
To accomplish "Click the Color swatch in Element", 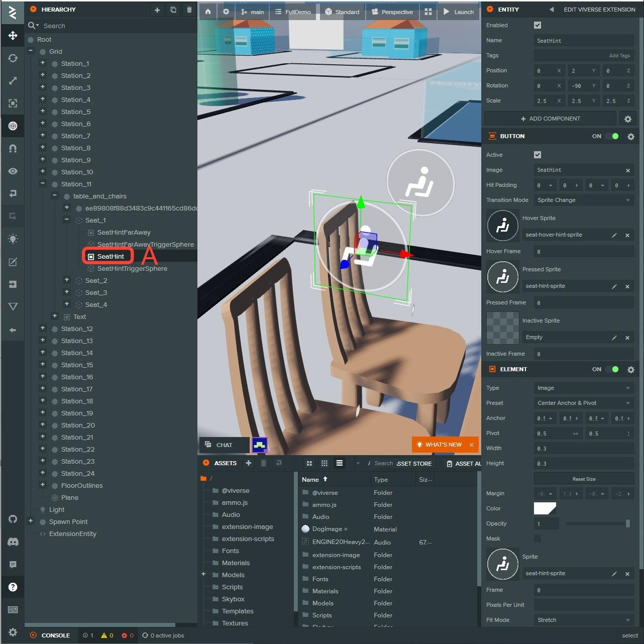I will point(545,508).
